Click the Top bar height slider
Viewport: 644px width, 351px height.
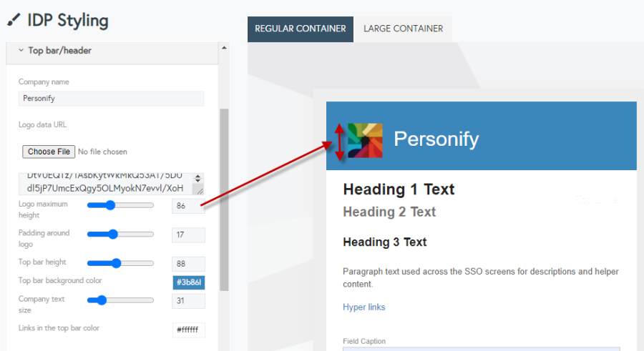tap(120, 263)
